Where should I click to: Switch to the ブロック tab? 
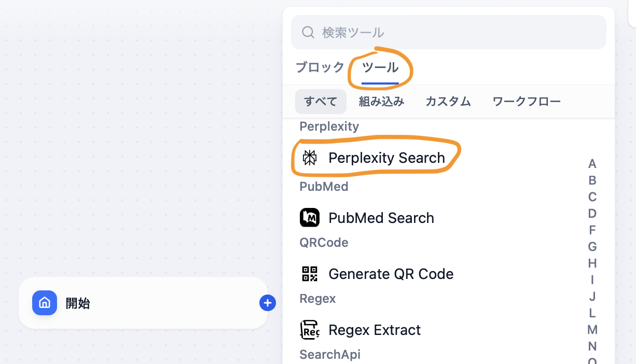tap(320, 67)
